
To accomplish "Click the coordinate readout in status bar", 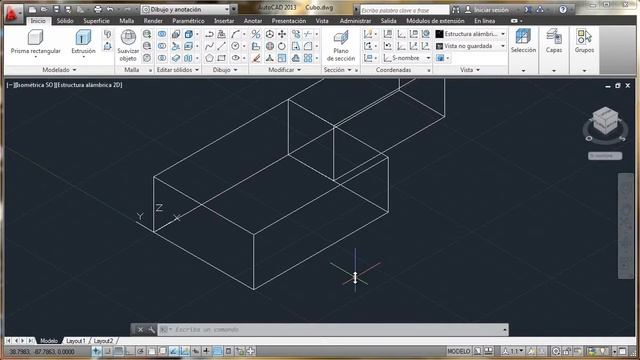I will tap(41, 351).
